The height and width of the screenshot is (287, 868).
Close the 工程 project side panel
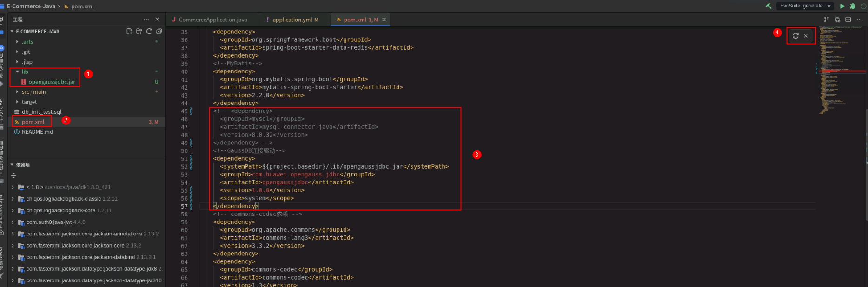click(157, 19)
